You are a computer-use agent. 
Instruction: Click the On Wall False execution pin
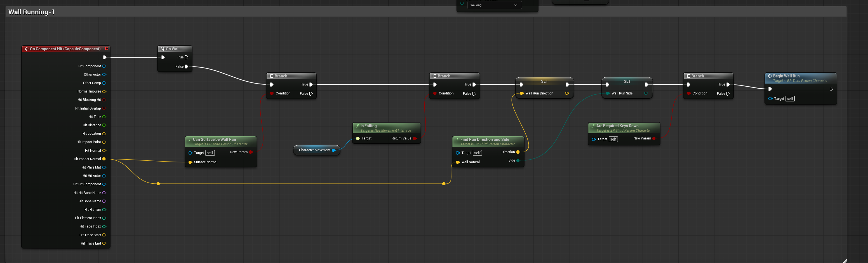pyautogui.click(x=187, y=67)
